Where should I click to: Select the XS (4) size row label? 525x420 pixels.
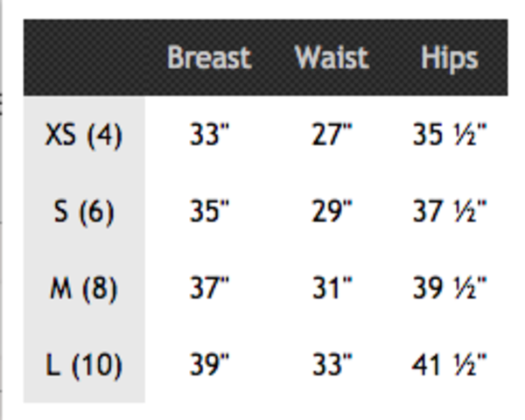pos(84,135)
